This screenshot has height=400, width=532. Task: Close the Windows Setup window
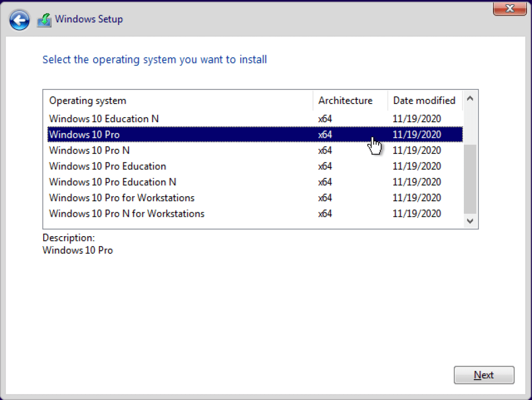[509, 8]
